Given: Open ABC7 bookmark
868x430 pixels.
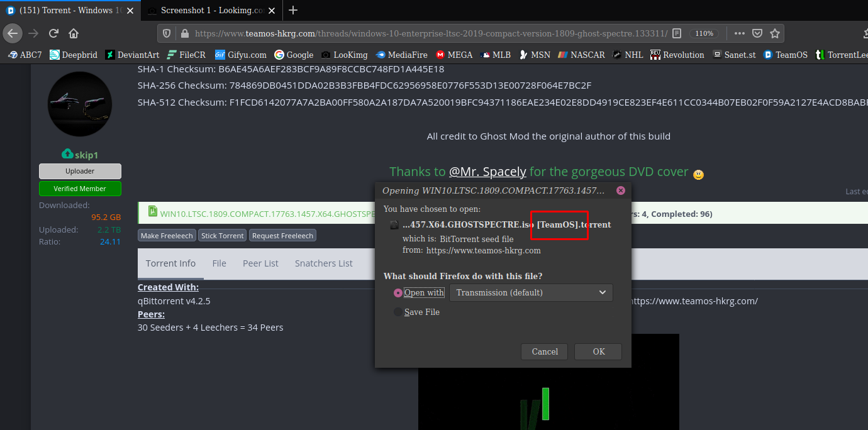Looking at the screenshot, I should click(25, 55).
